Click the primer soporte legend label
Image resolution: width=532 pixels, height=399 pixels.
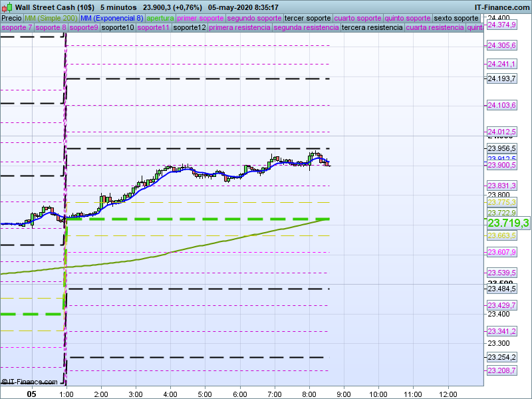[x=201, y=18]
